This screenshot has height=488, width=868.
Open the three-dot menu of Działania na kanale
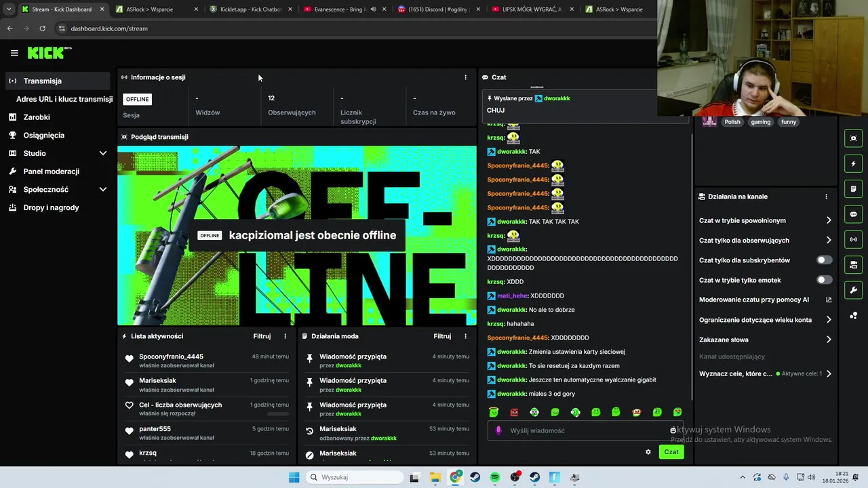coord(826,197)
